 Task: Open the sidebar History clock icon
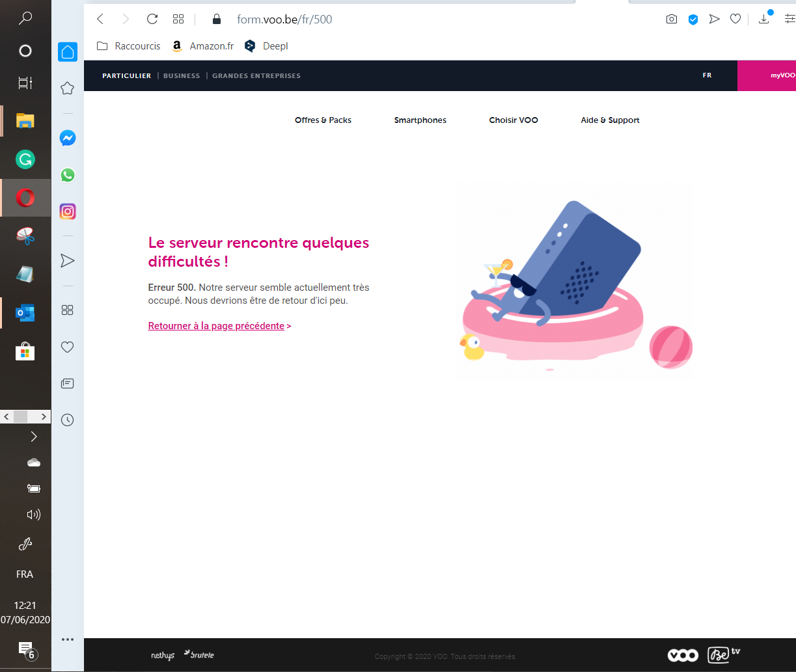[x=67, y=420]
